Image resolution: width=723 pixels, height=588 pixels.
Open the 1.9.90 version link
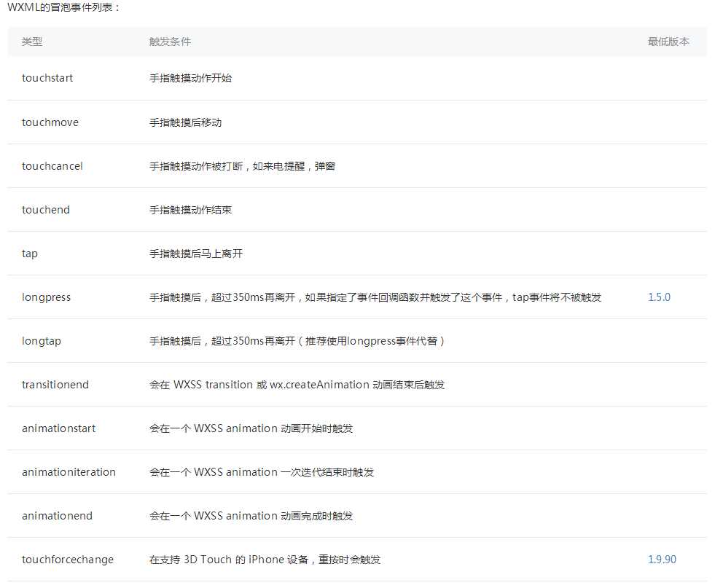pyautogui.click(x=662, y=560)
